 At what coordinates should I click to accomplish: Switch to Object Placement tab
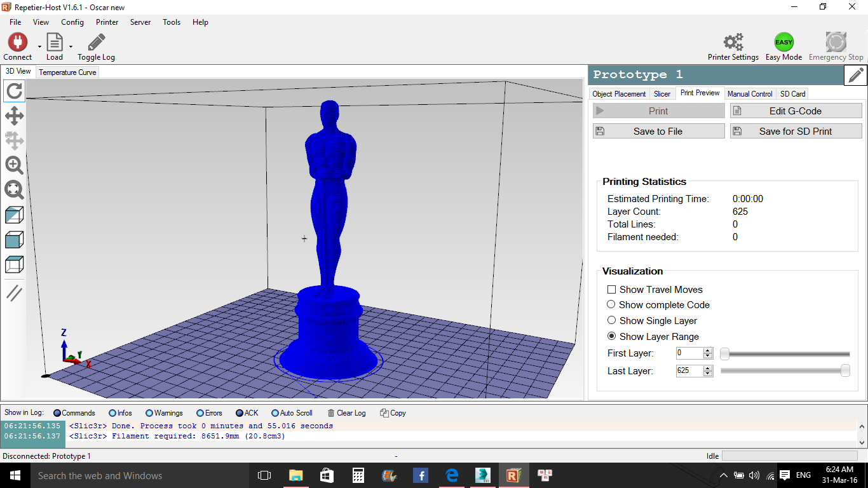click(x=619, y=94)
